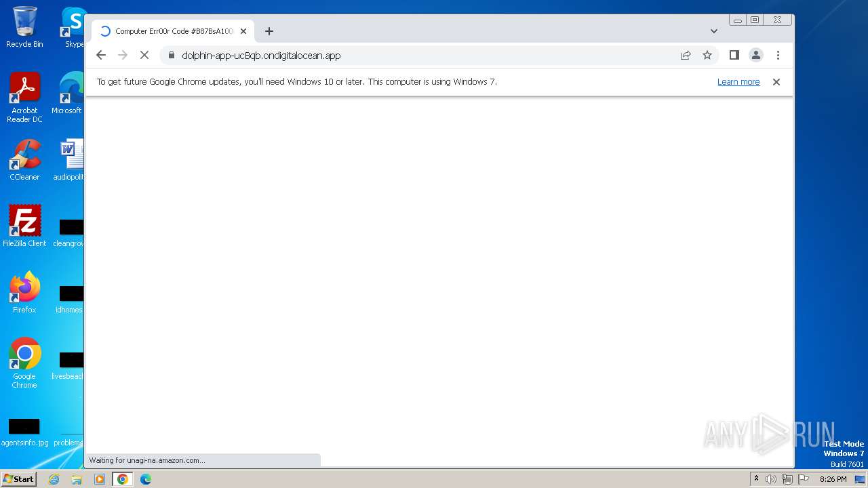Share this page from the address bar
This screenshot has height=488, width=868.
point(686,56)
